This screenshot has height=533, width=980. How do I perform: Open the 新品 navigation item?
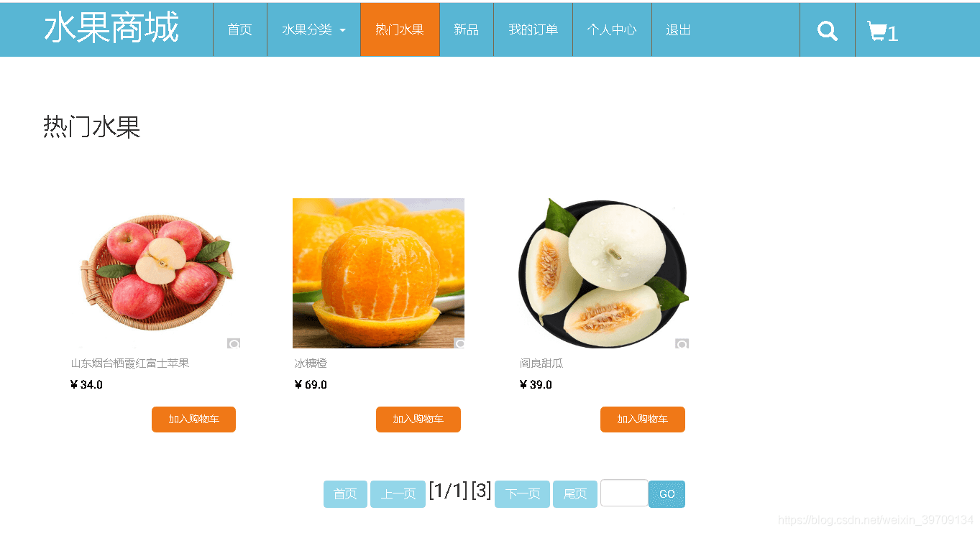pyautogui.click(x=467, y=29)
